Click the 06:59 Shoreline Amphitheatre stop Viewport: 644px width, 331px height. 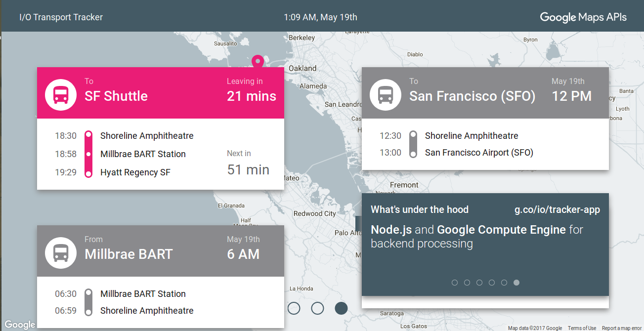[124, 311]
